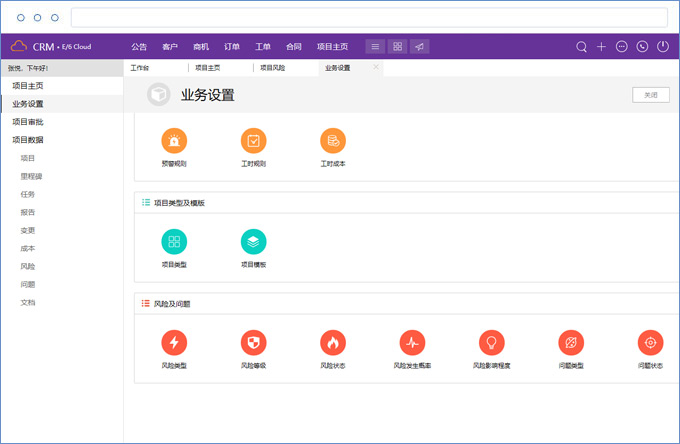Click the plus add icon in header
The image size is (680, 444).
[x=601, y=46]
